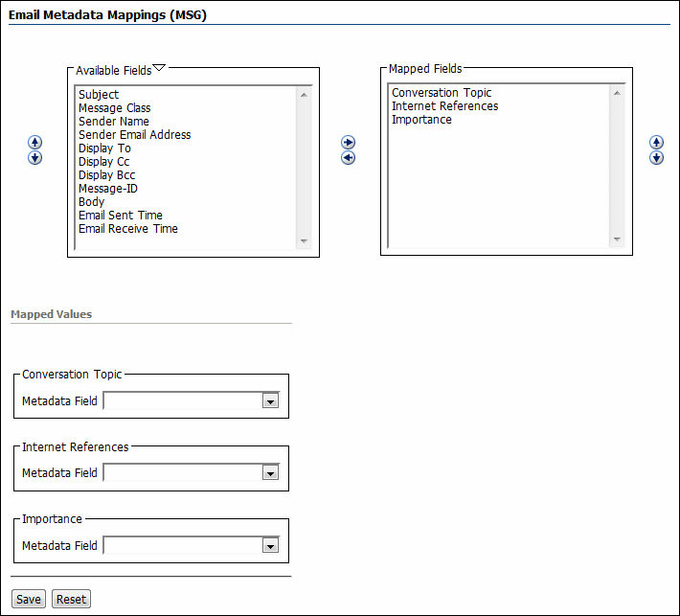Click Mapped Fields scrollbar down arrow

(617, 240)
